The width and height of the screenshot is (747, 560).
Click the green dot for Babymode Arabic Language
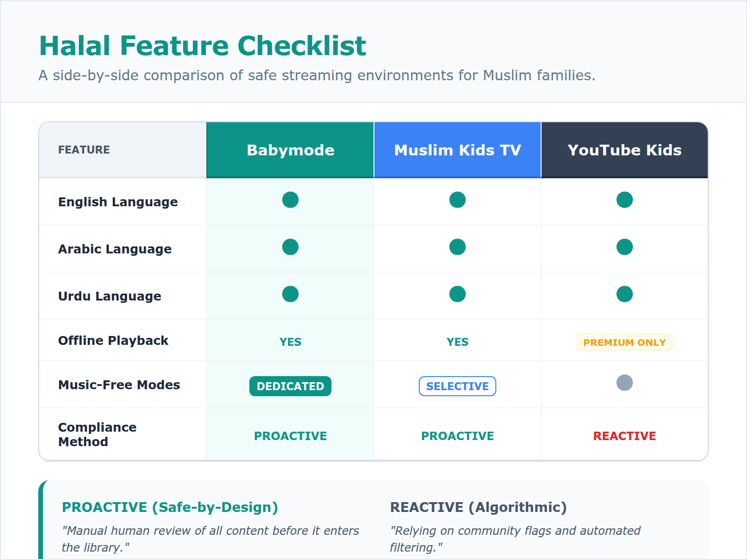coord(290,246)
